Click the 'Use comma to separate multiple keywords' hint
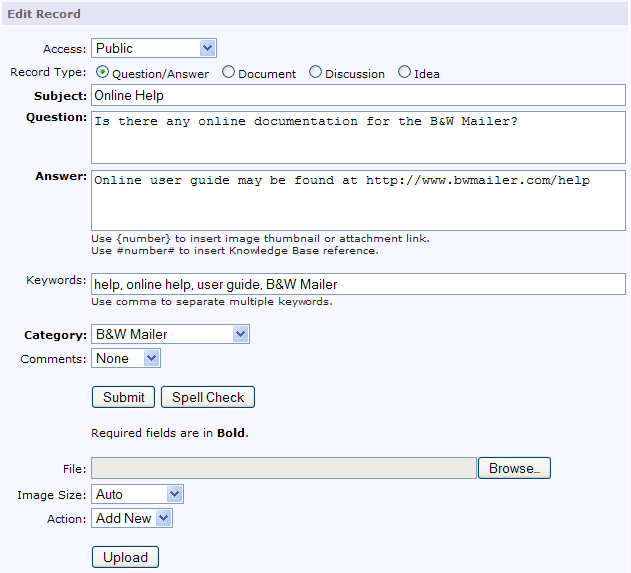Screen dimensions: 631x573 point(212,302)
